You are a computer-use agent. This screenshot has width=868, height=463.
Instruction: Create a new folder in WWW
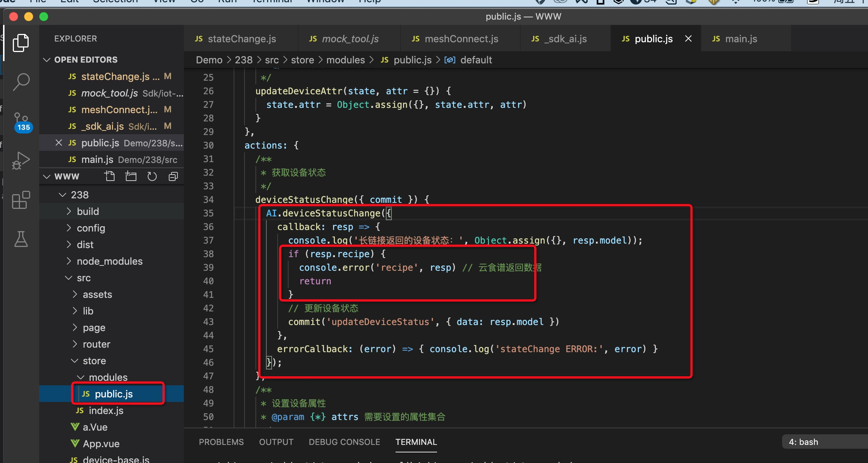(131, 176)
